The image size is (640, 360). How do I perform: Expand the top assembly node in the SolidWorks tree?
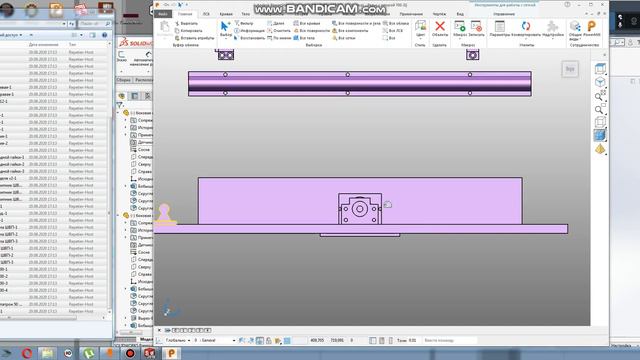119,112
